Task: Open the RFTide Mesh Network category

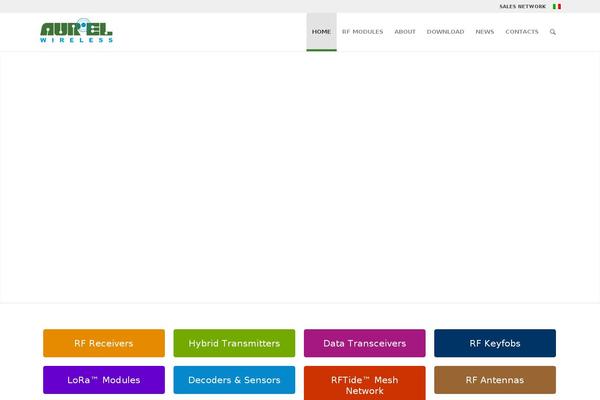Action: pyautogui.click(x=364, y=383)
